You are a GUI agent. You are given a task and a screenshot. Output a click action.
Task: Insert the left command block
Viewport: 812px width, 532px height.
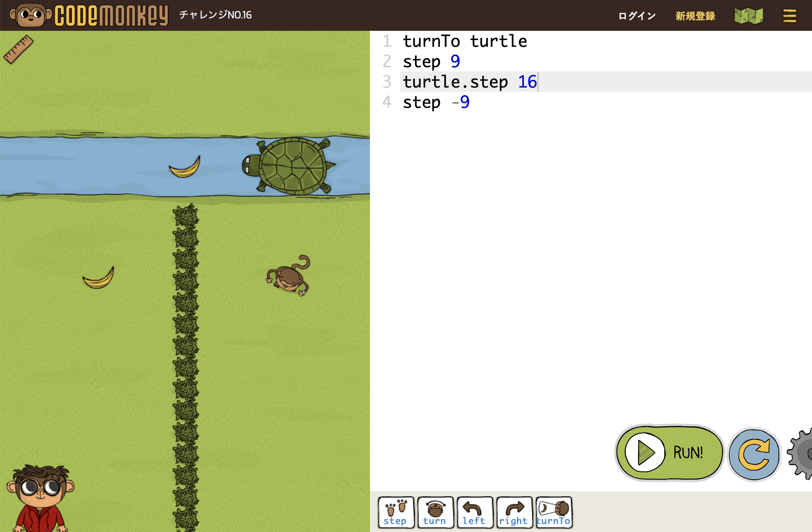click(x=474, y=512)
